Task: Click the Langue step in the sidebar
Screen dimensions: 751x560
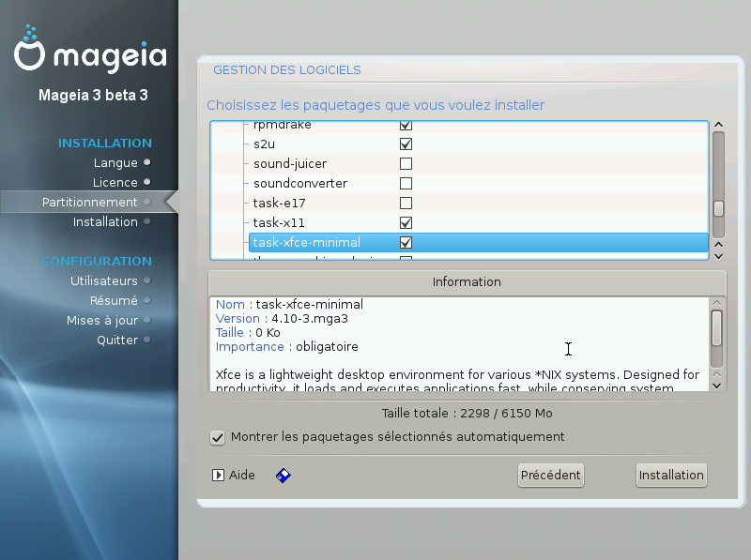Action: [x=115, y=162]
